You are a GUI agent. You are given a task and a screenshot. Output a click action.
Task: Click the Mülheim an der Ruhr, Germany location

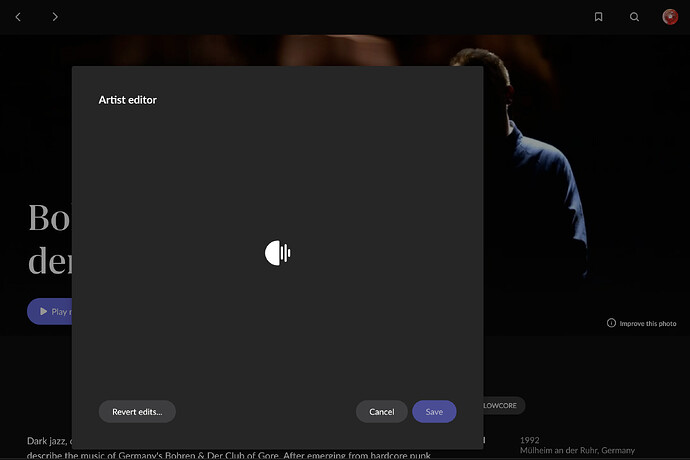tap(577, 450)
